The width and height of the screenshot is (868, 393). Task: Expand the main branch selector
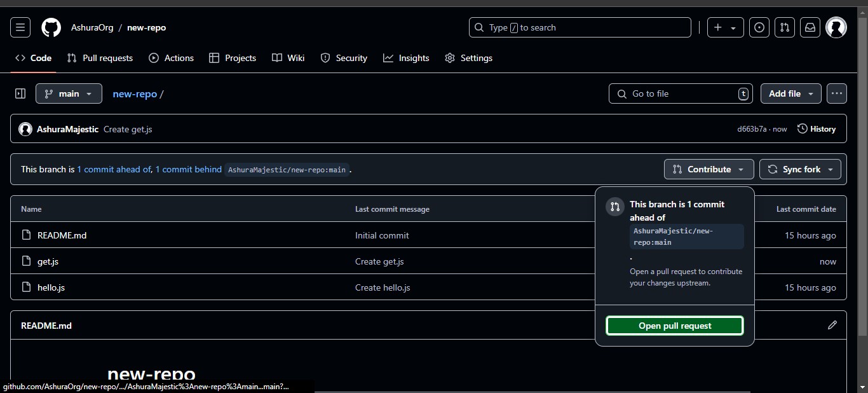click(69, 93)
